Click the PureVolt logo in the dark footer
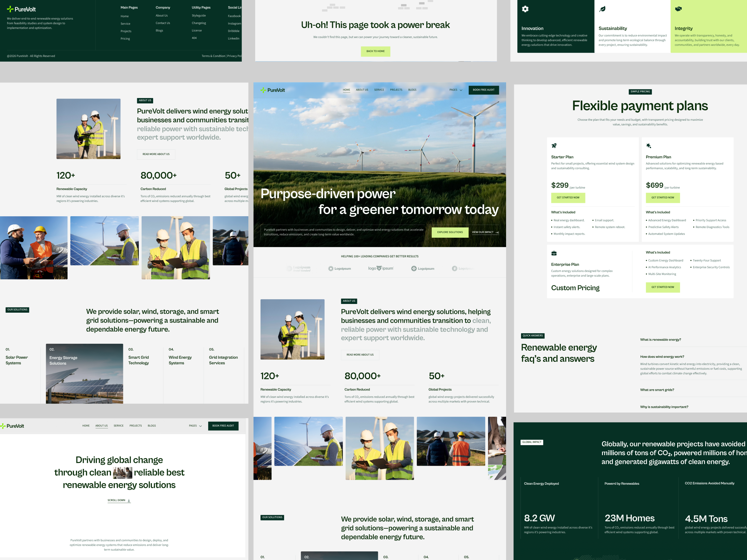Viewport: 747px width, 560px height. [21, 9]
